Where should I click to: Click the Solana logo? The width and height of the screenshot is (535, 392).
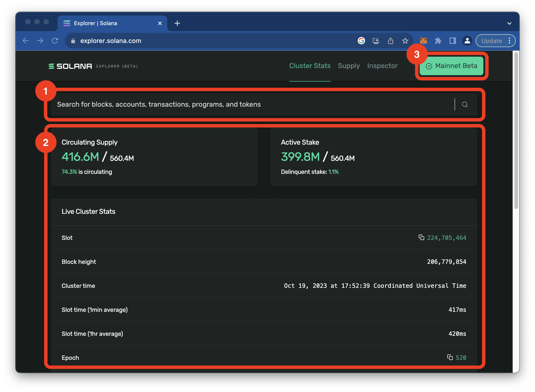[x=70, y=66]
